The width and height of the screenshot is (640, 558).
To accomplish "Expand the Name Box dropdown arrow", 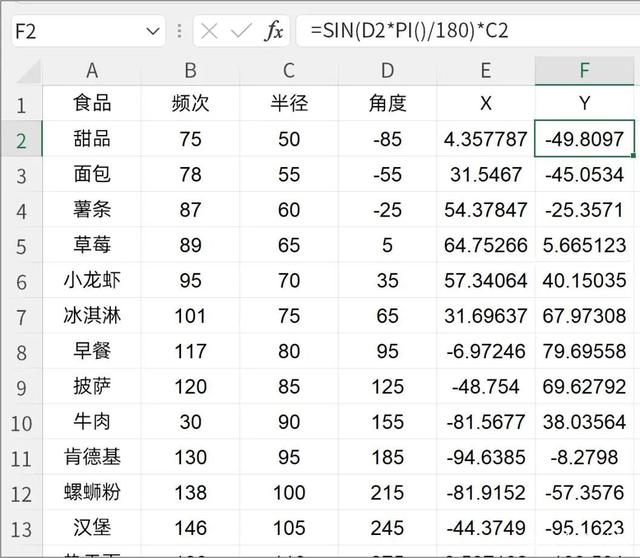I will click(x=153, y=31).
